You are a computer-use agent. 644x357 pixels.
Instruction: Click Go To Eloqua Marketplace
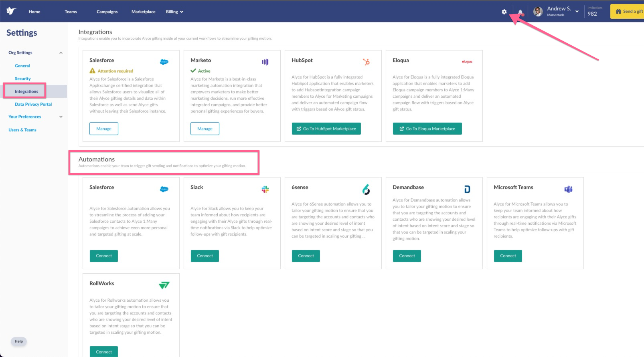pyautogui.click(x=427, y=129)
